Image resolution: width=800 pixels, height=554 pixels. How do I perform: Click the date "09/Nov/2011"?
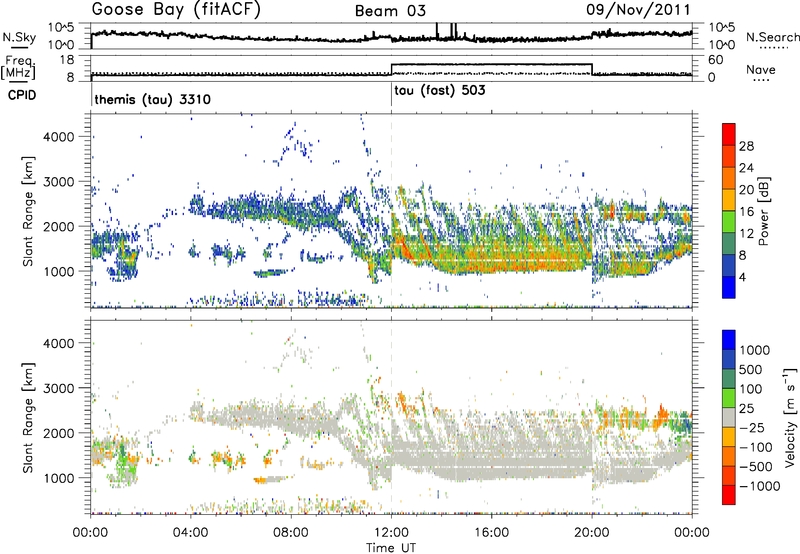(638, 9)
